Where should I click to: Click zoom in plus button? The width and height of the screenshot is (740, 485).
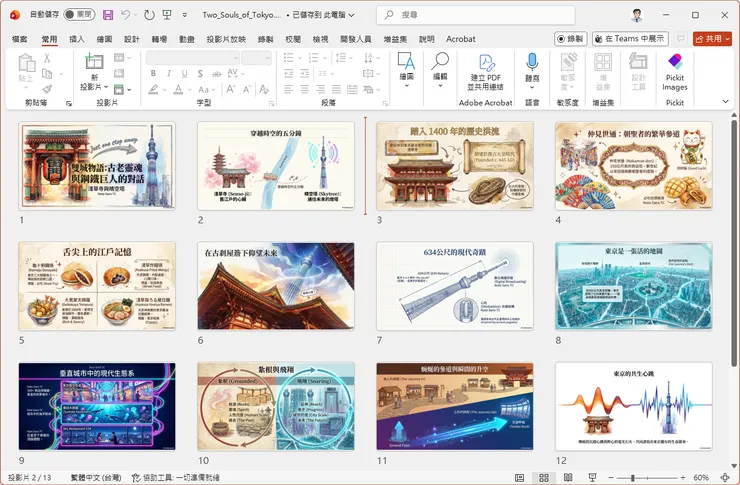(x=683, y=477)
